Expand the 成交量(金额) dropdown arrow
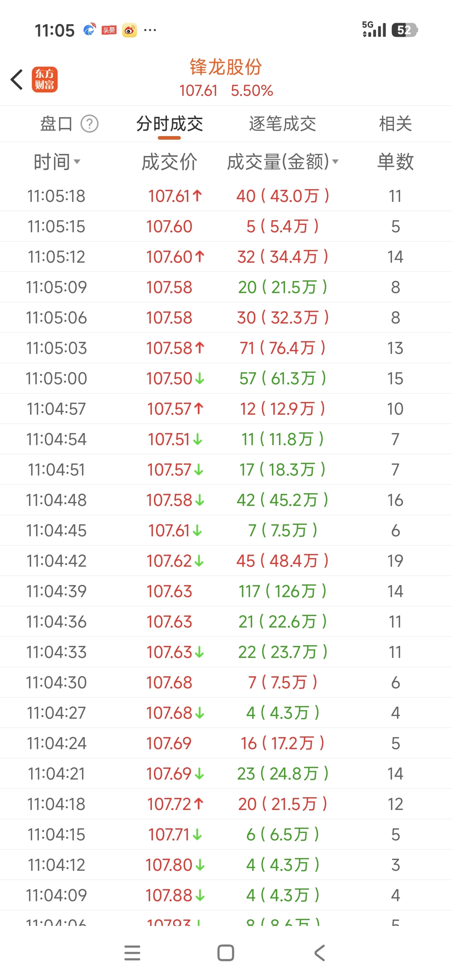This screenshot has height=980, width=452. [335, 162]
